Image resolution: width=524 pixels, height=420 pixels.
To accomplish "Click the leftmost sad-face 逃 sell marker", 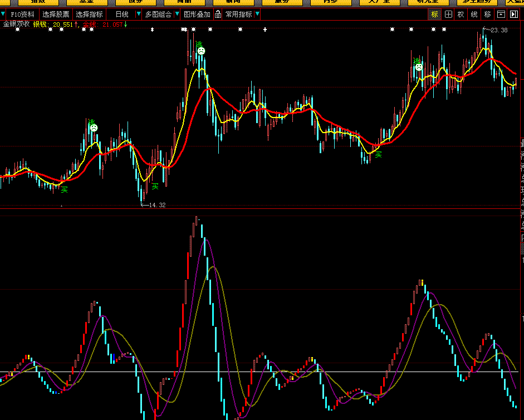I will 94,128.
